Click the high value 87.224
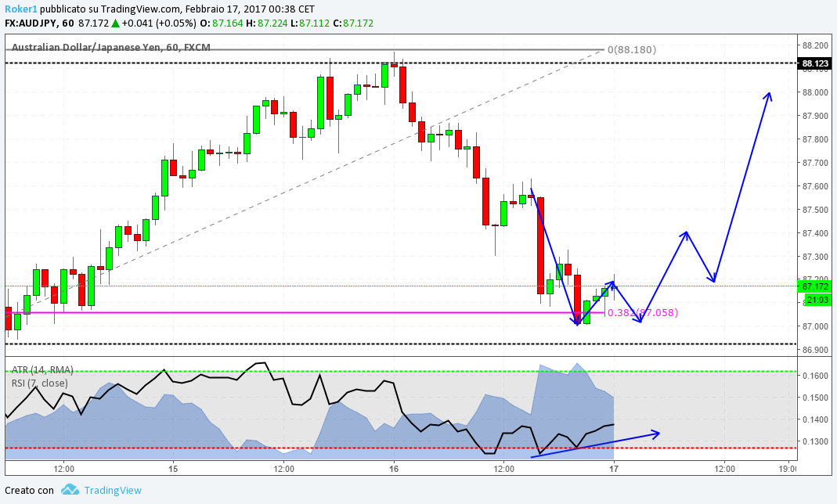837x504 pixels. (272, 23)
